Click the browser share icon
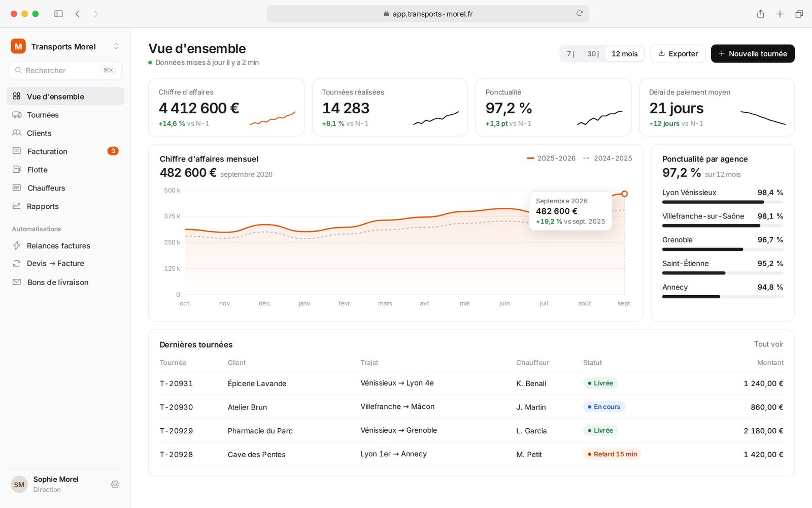812x508 pixels. point(760,14)
